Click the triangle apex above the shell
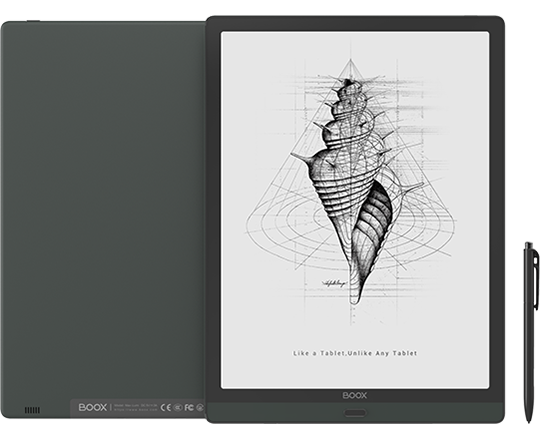This screenshot has height=424, width=540. click(351, 61)
